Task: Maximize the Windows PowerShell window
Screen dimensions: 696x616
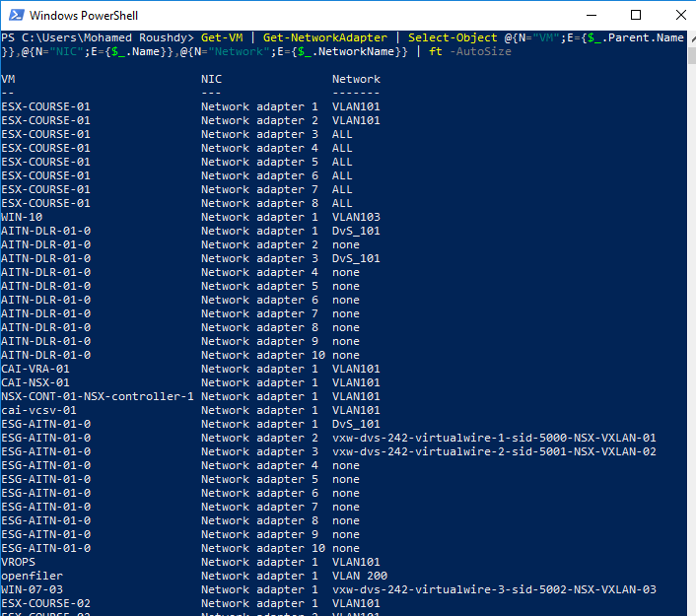Action: 635,15
